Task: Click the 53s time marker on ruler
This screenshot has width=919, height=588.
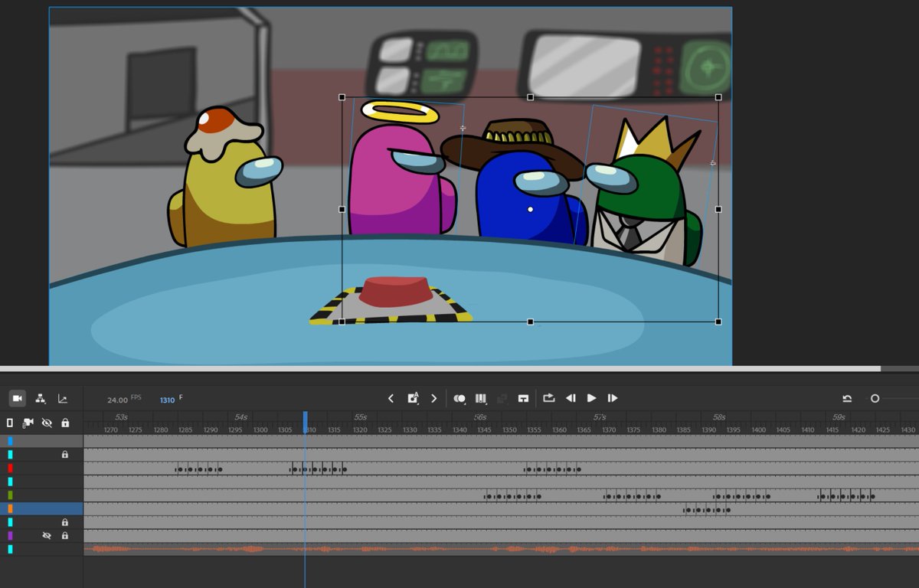Action: click(121, 417)
